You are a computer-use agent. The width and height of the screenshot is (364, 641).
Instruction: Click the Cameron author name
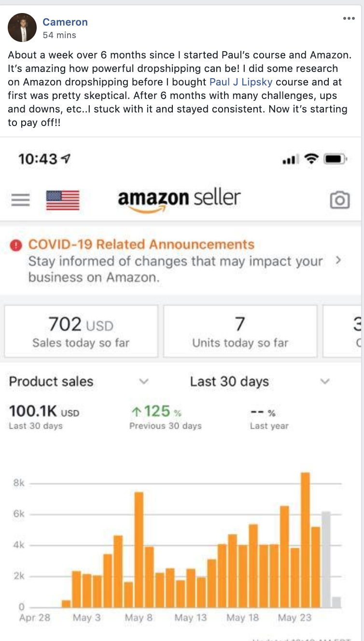tap(65, 22)
